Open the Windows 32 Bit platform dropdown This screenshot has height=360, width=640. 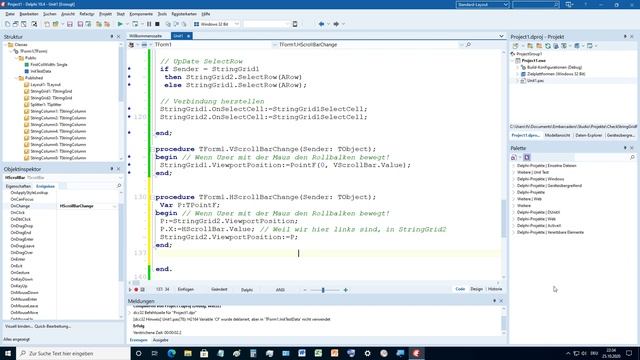point(236,24)
